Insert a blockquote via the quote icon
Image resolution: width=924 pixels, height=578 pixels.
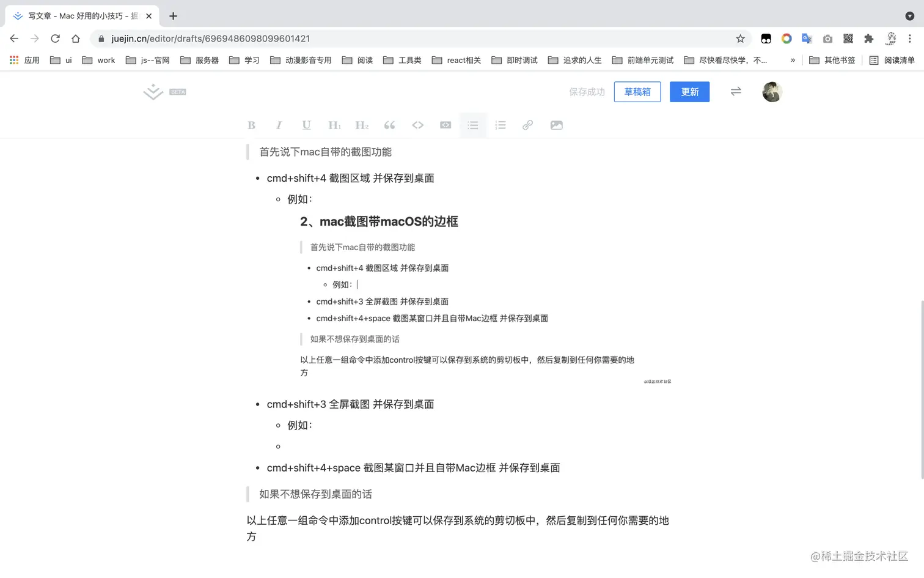click(389, 125)
